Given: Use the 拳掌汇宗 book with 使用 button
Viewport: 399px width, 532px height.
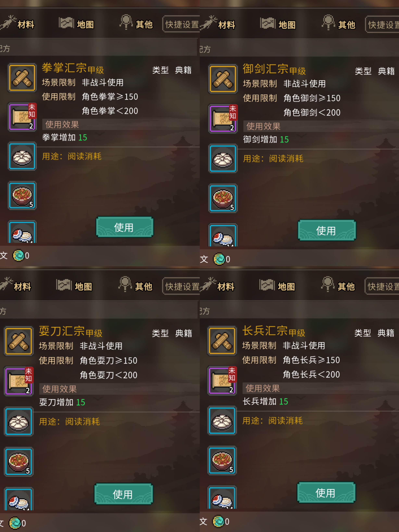Looking at the screenshot, I should [x=125, y=227].
